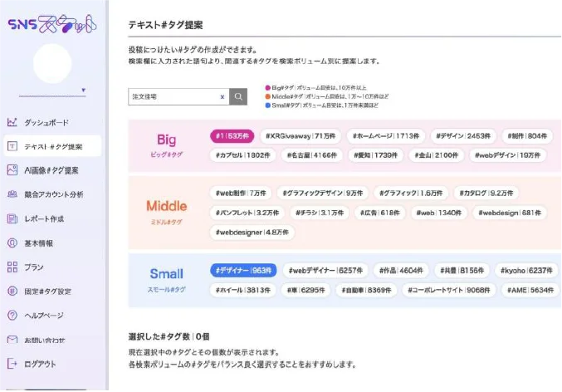Pick the #作品|4604件 tag
The height and width of the screenshot is (392, 562).
tap(401, 271)
